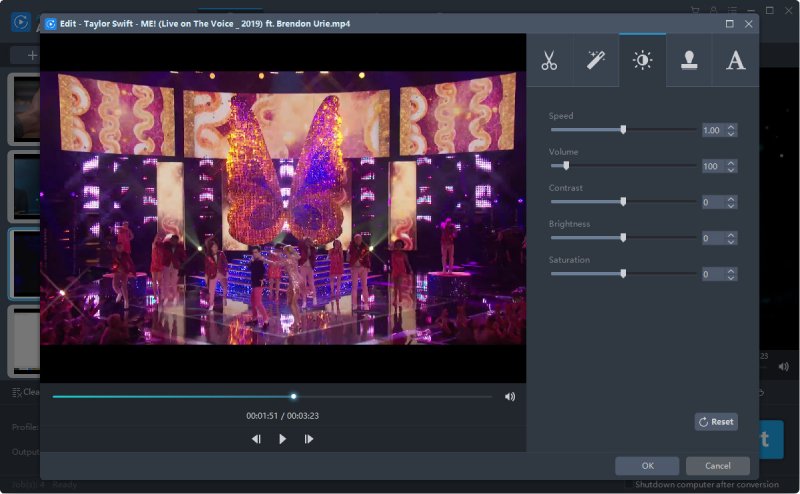This screenshot has width=800, height=494.
Task: Open the magic wand Effects tab
Action: [x=596, y=60]
